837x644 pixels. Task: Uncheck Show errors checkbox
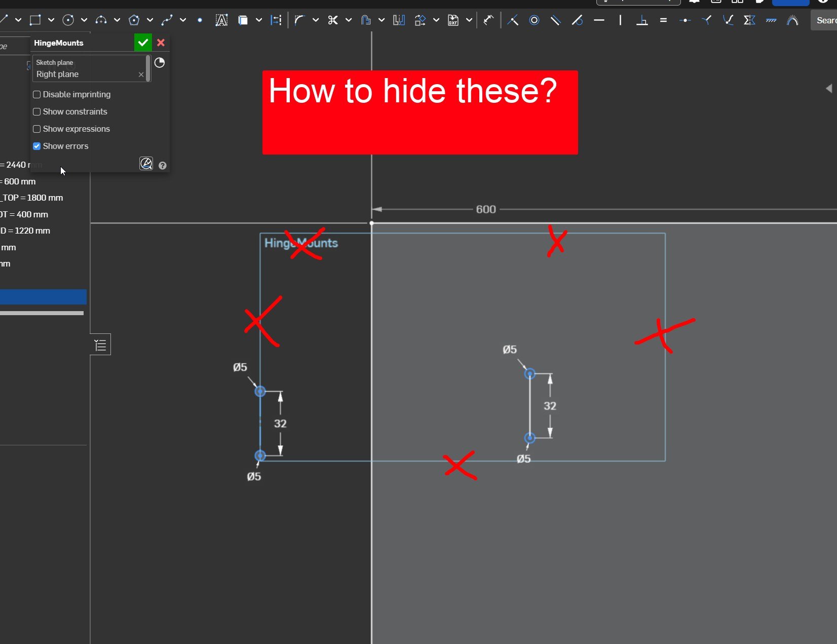coord(36,146)
